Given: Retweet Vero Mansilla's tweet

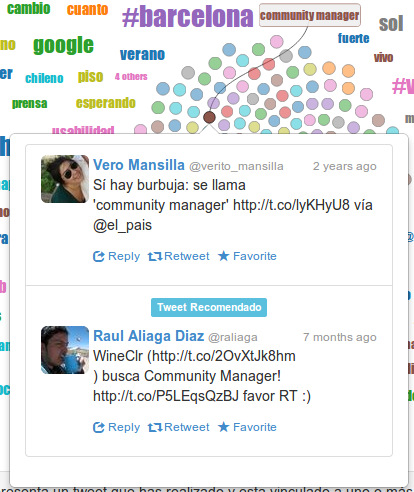Looking at the screenshot, I should point(179,256).
